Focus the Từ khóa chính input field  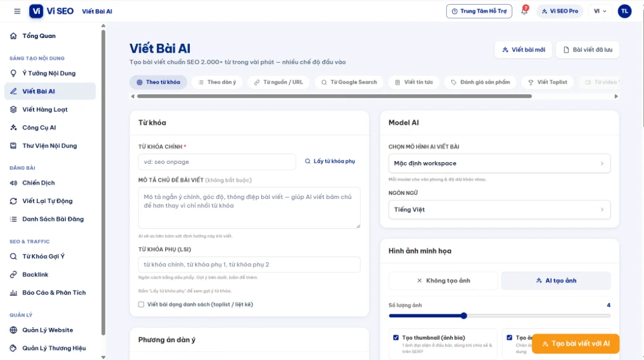(217, 162)
